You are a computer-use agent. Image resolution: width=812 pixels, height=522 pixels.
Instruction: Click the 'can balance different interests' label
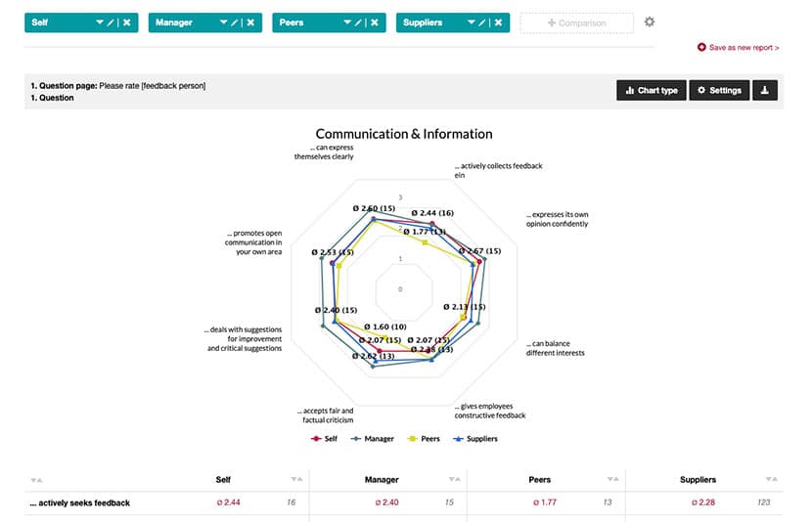555,348
